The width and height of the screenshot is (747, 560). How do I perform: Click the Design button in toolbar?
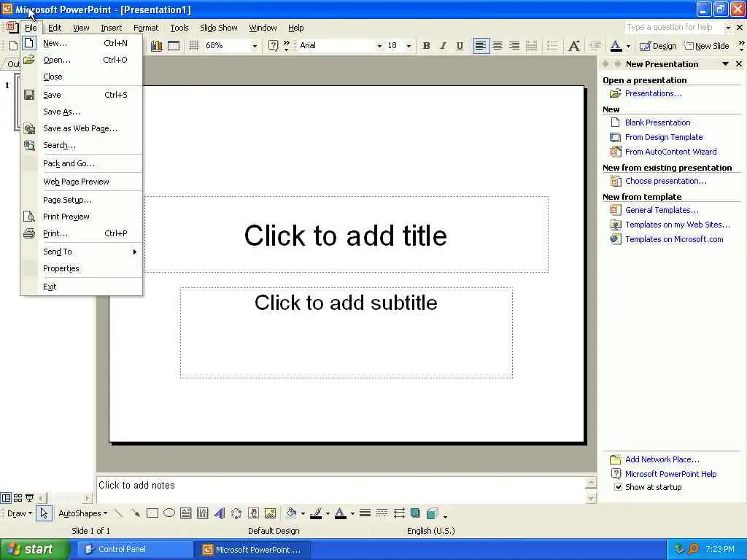click(658, 46)
